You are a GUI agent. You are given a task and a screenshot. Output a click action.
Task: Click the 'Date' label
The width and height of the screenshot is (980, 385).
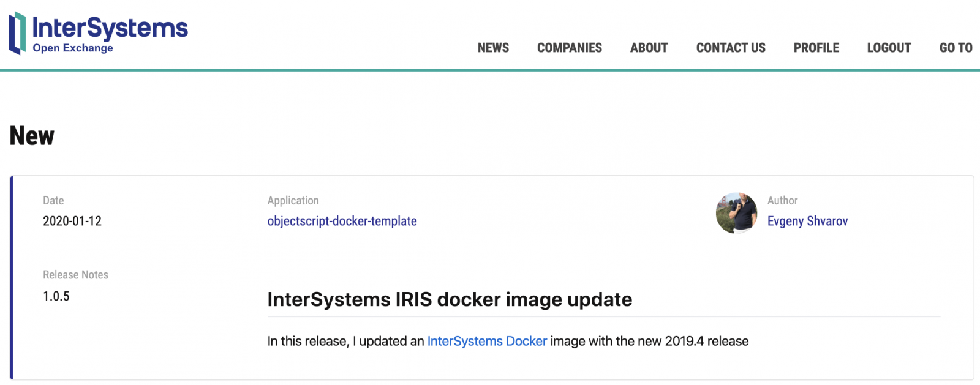tap(53, 200)
